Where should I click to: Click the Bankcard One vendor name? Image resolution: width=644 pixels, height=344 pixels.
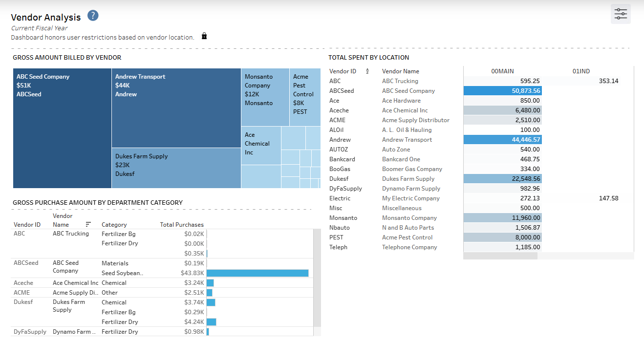click(401, 159)
